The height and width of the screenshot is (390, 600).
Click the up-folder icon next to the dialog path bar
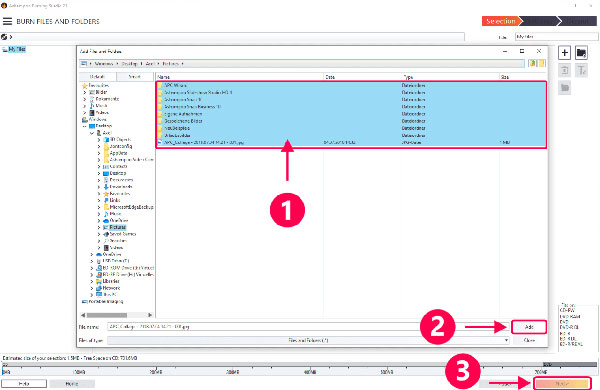pos(532,64)
